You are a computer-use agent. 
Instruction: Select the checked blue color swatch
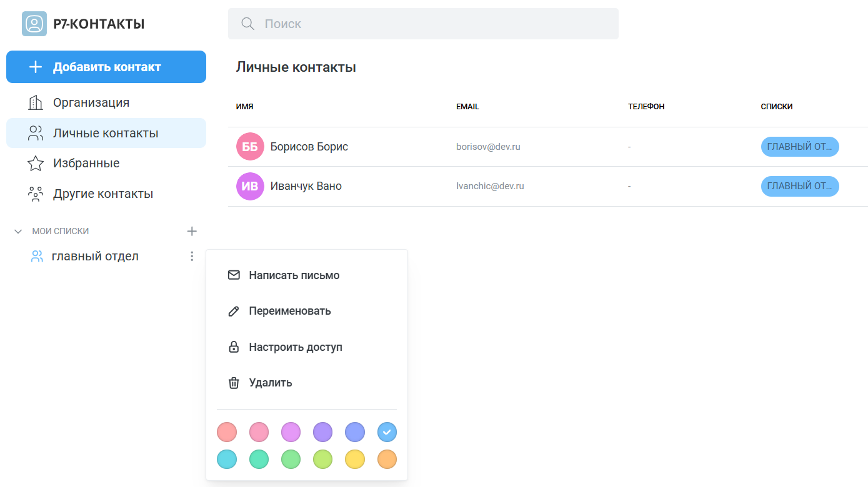pyautogui.click(x=387, y=432)
